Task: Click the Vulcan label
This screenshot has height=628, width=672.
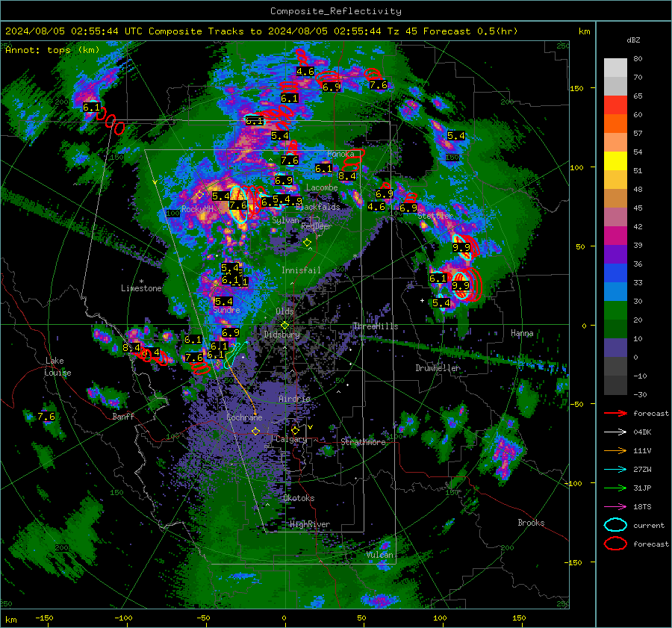Action: 379,555
